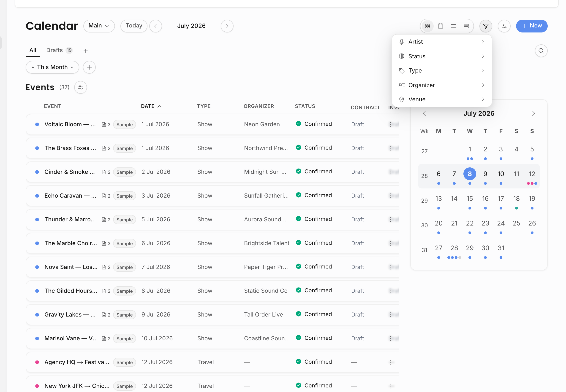The height and width of the screenshot is (392, 566).
Task: Open Events table settings icon
Action: pyautogui.click(x=81, y=87)
